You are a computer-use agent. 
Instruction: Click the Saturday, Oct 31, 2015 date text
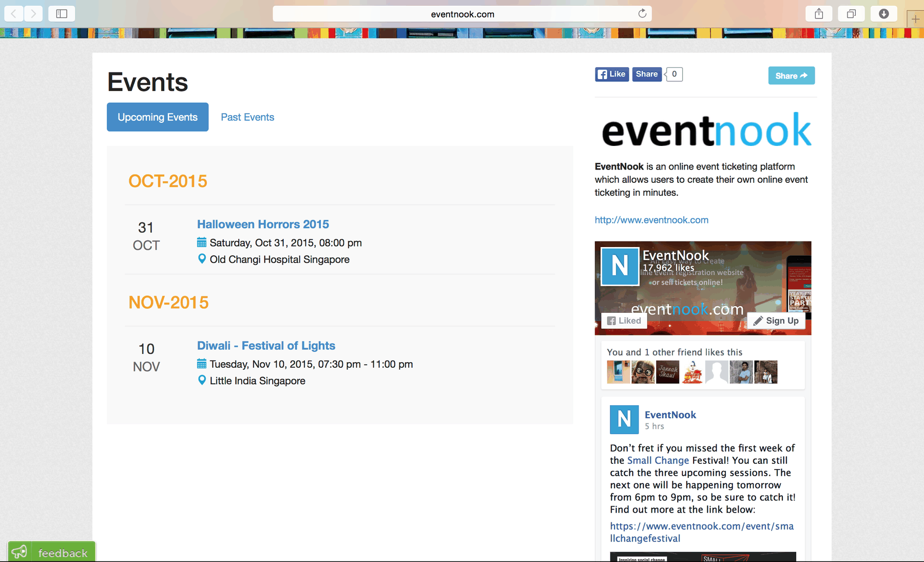pyautogui.click(x=286, y=243)
